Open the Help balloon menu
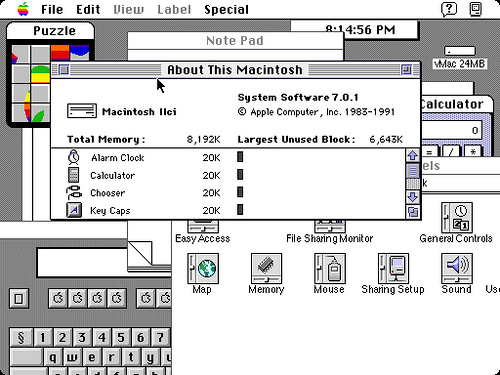The width and height of the screenshot is (500, 375). tap(449, 9)
